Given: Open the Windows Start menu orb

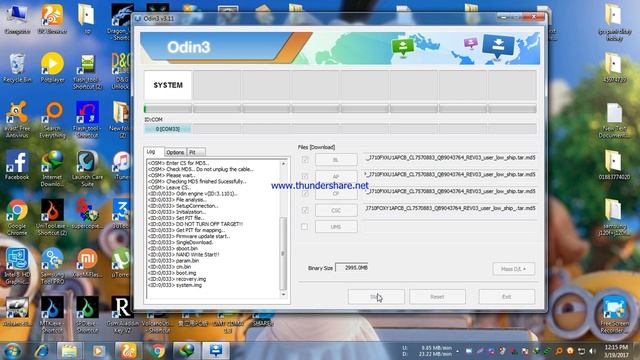Looking at the screenshot, I should 12,351.
